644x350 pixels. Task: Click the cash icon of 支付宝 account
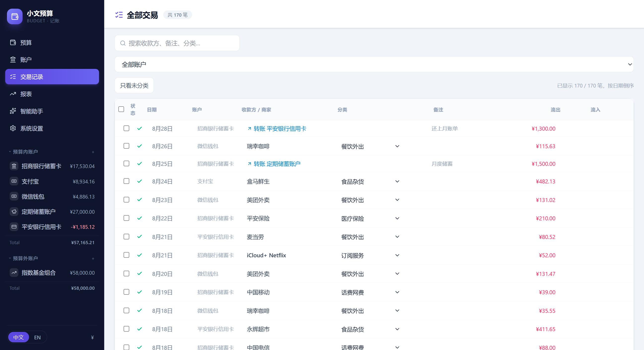tap(14, 181)
